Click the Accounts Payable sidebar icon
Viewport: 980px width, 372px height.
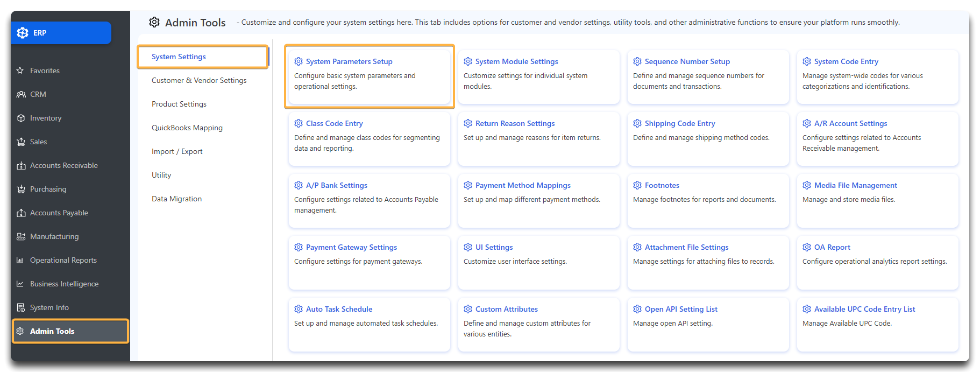click(x=21, y=213)
